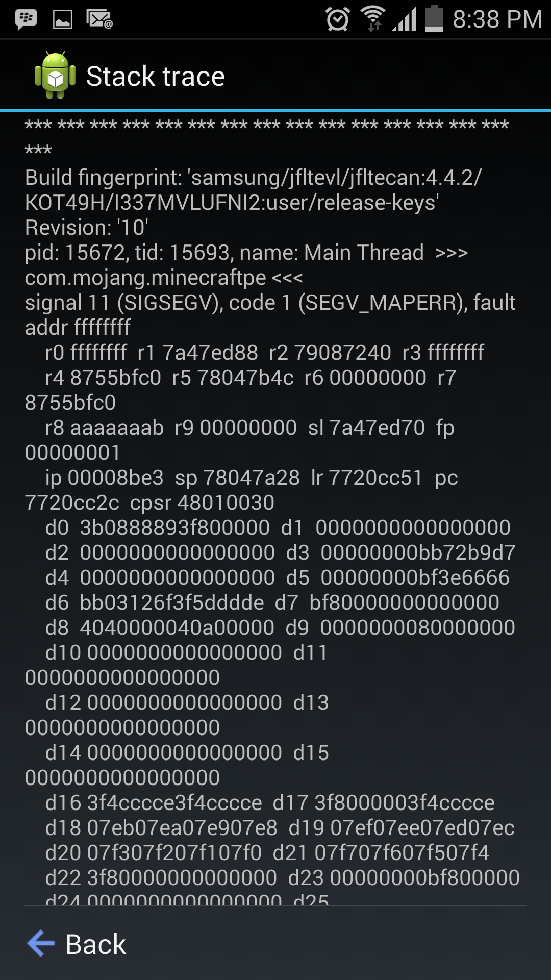This screenshot has width=551, height=980.
Task: Tap the com.mojang.minecraftpe package text
Action: point(146,278)
